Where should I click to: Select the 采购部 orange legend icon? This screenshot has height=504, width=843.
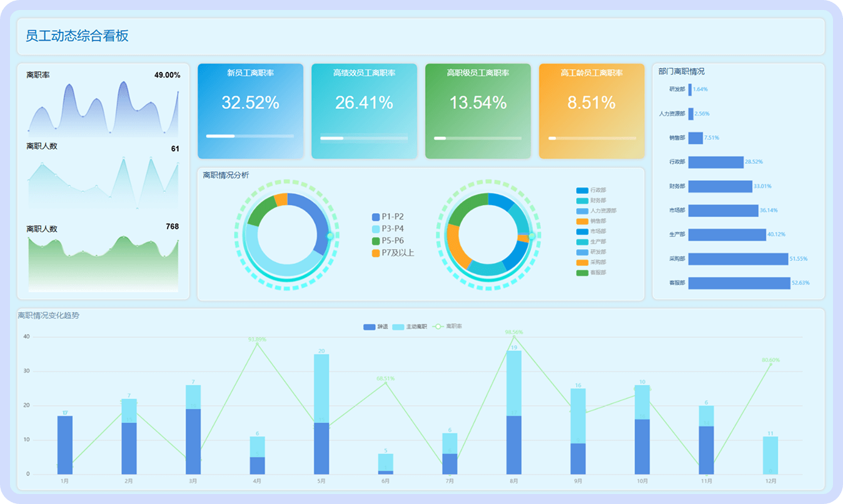[x=582, y=262]
